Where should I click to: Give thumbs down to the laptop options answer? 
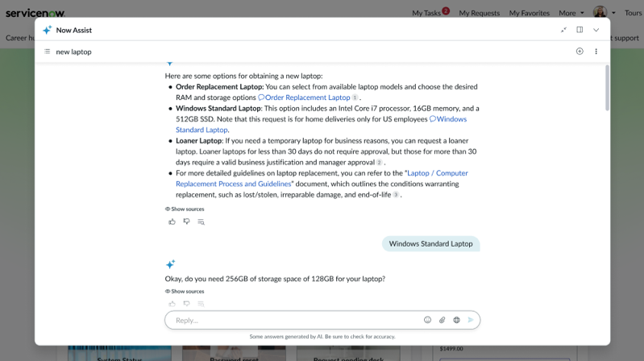pos(186,222)
